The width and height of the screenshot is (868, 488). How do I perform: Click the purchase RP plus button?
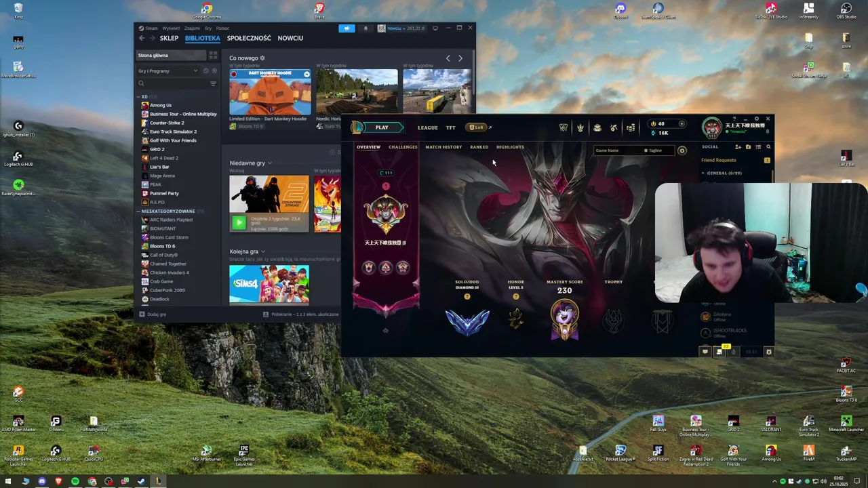point(682,124)
